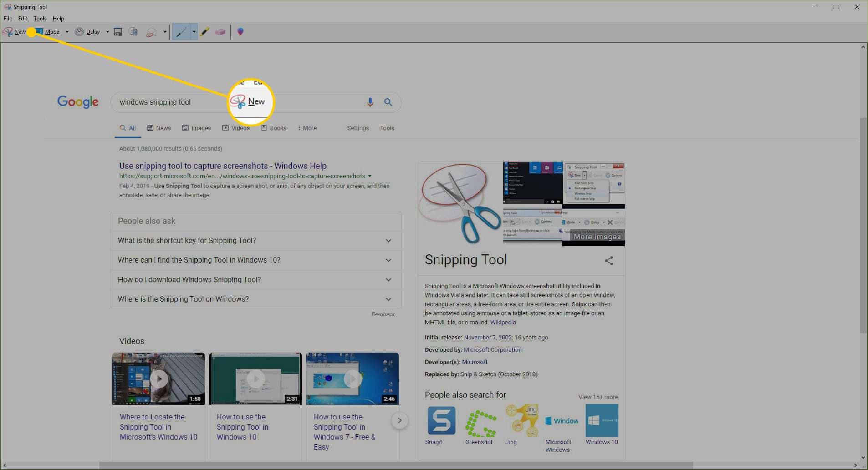The height and width of the screenshot is (470, 868).
Task: Open the Snagit icon
Action: [441, 420]
